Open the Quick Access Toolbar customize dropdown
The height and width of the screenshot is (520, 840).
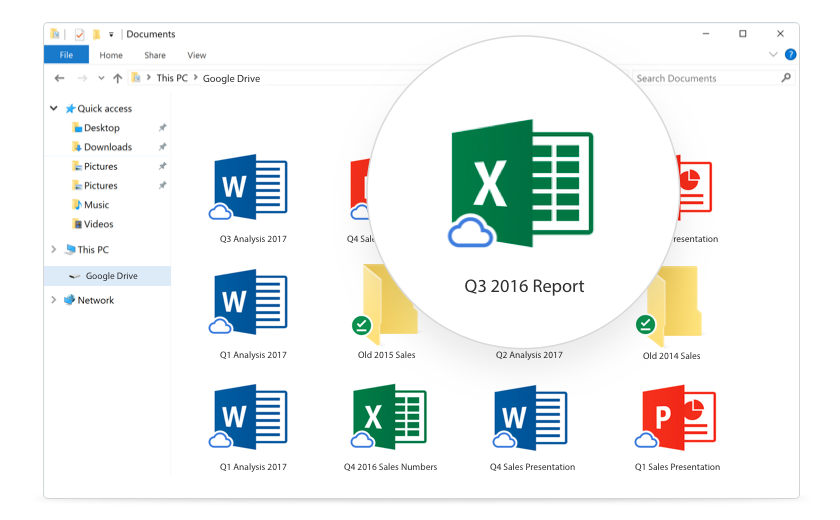point(111,34)
